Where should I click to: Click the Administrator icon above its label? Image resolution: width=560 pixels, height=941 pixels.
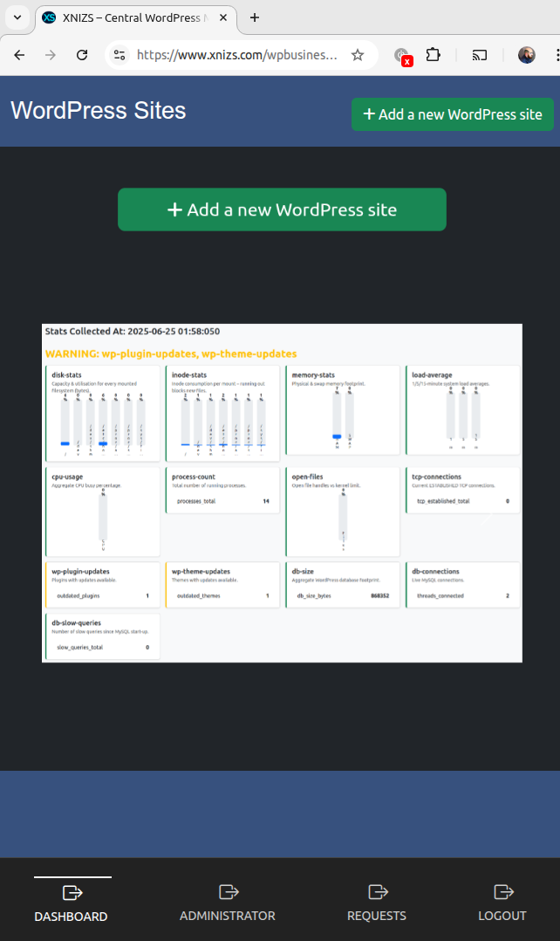click(x=229, y=892)
